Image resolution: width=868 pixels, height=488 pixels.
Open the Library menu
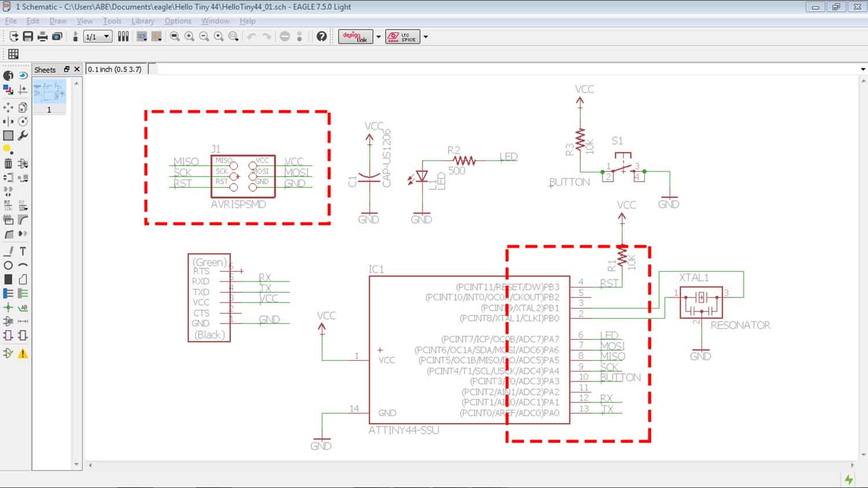point(142,21)
